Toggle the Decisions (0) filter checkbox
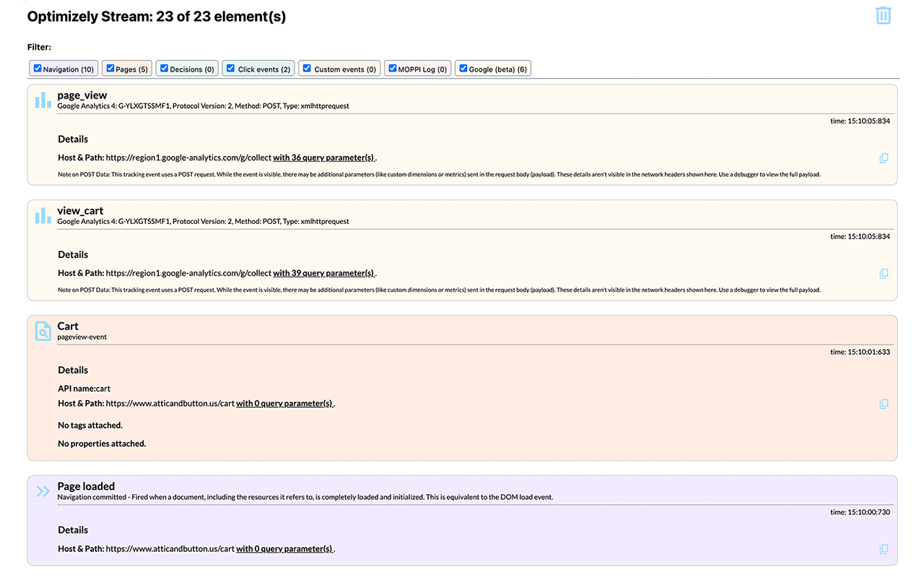This screenshot has width=924, height=578. click(164, 69)
